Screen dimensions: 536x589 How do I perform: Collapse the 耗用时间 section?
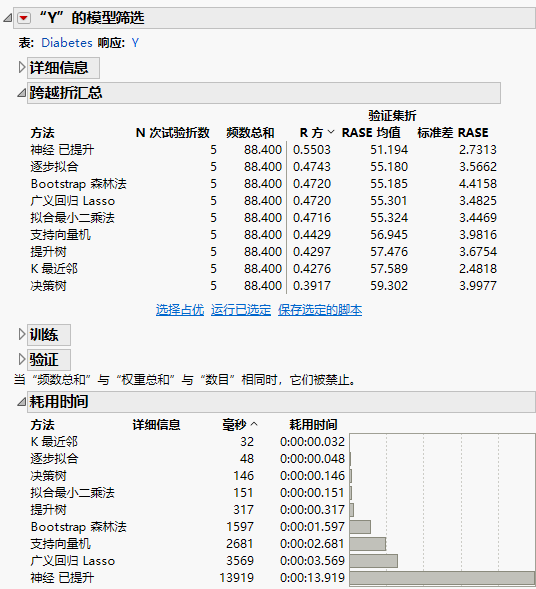pos(22,402)
